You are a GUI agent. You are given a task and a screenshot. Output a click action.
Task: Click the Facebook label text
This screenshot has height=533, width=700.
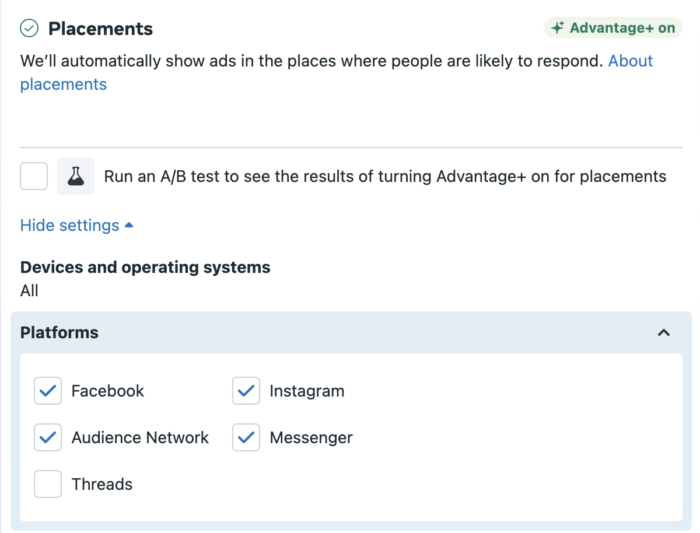[x=108, y=391]
